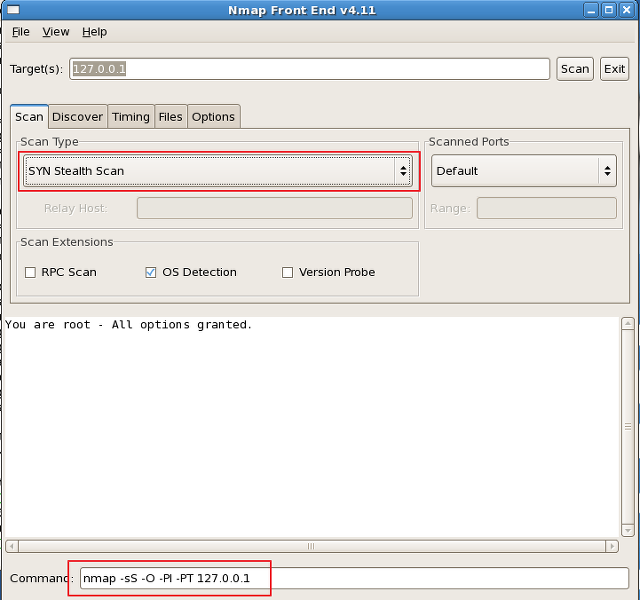Click the output vertical scrollbar up arrow
The height and width of the screenshot is (600, 640).
[627, 324]
